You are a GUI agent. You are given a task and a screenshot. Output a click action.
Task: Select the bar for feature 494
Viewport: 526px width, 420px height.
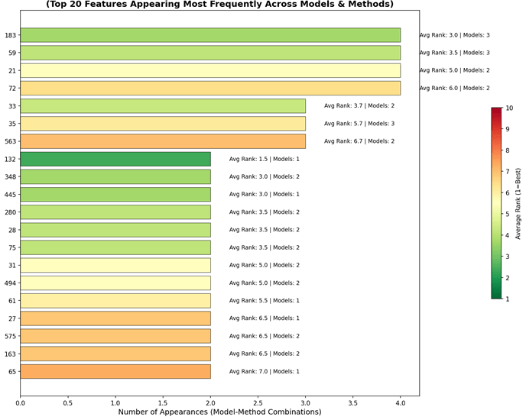115,283
